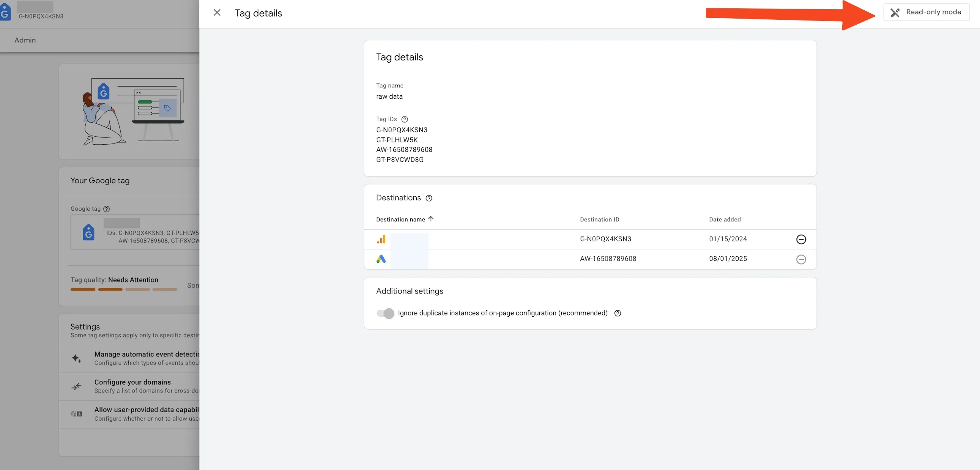Remove the G-N0PQX4KSN3 destination

pos(801,239)
